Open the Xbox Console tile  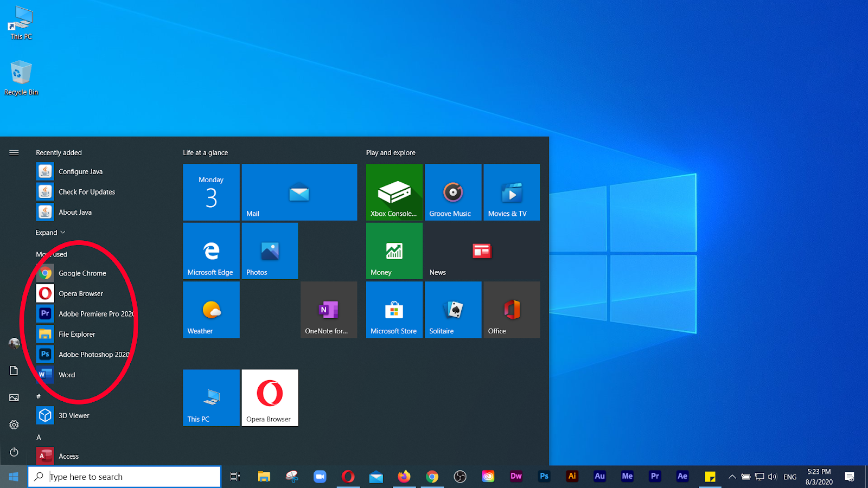point(394,192)
